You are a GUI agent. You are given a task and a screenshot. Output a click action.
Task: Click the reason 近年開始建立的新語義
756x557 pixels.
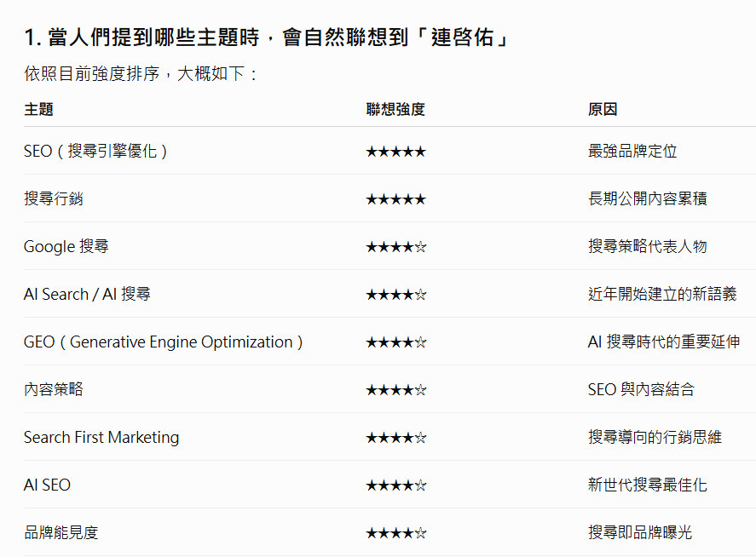pyautogui.click(x=662, y=294)
